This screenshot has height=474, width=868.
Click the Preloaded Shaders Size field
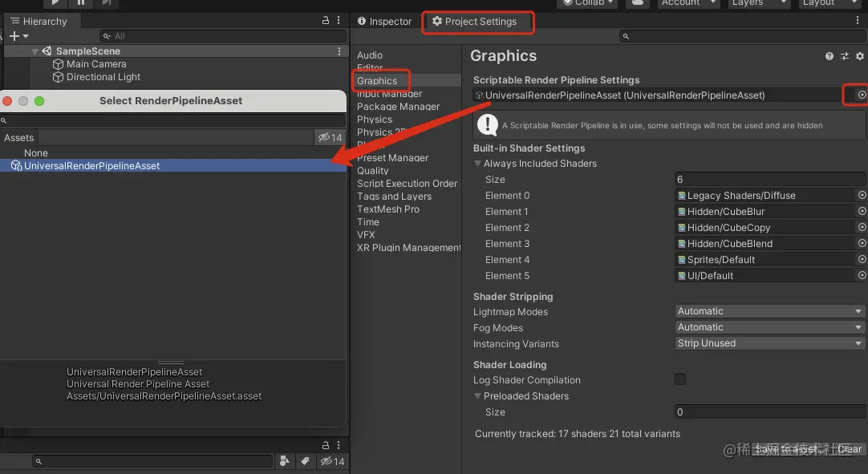(x=770, y=412)
